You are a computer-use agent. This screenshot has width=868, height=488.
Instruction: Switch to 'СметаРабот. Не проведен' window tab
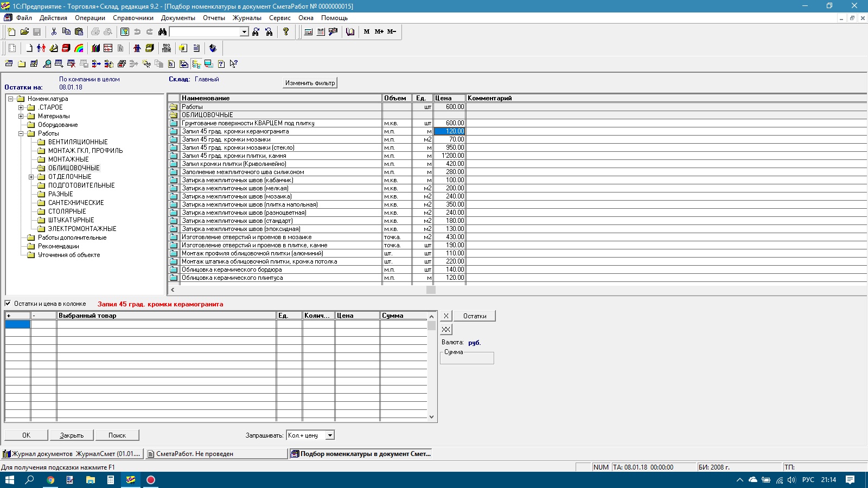pyautogui.click(x=195, y=454)
